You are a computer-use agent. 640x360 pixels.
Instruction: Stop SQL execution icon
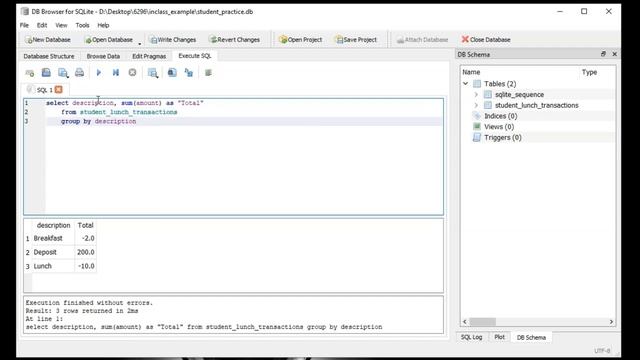(x=132, y=73)
